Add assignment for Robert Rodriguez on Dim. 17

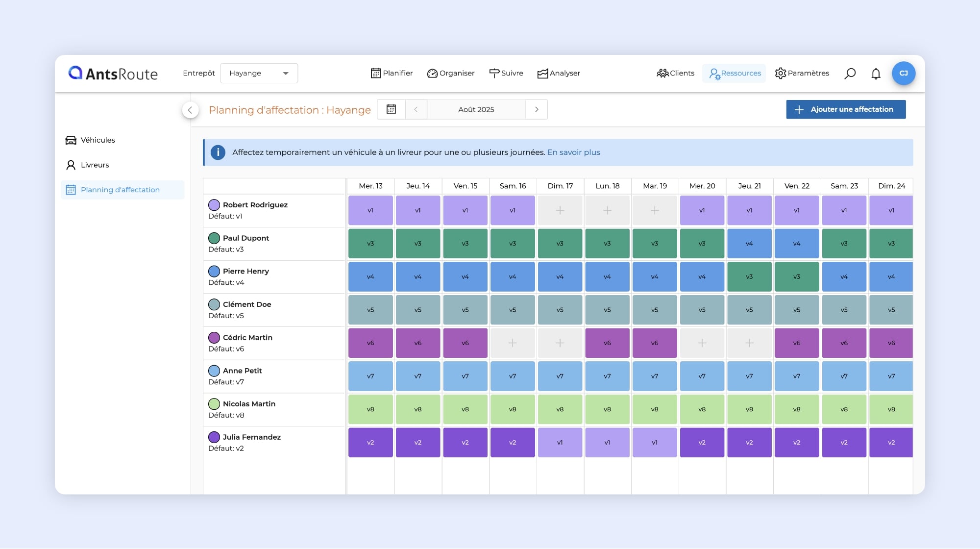click(x=560, y=210)
